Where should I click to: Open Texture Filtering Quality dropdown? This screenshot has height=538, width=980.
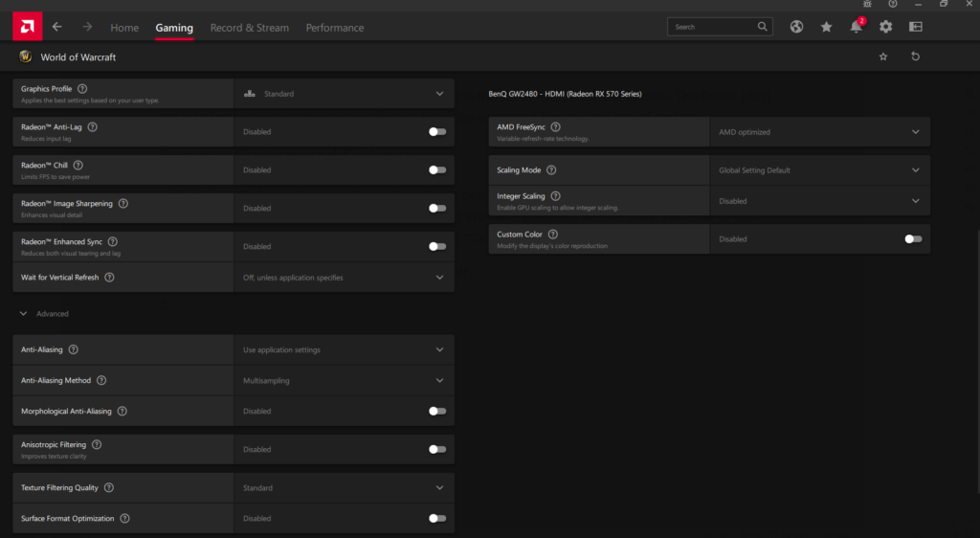click(x=344, y=488)
